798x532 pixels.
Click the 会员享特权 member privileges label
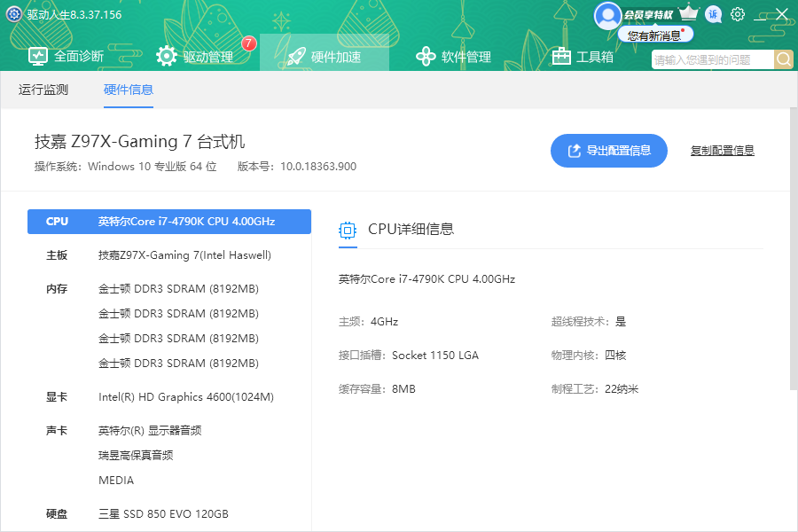pyautogui.click(x=648, y=15)
